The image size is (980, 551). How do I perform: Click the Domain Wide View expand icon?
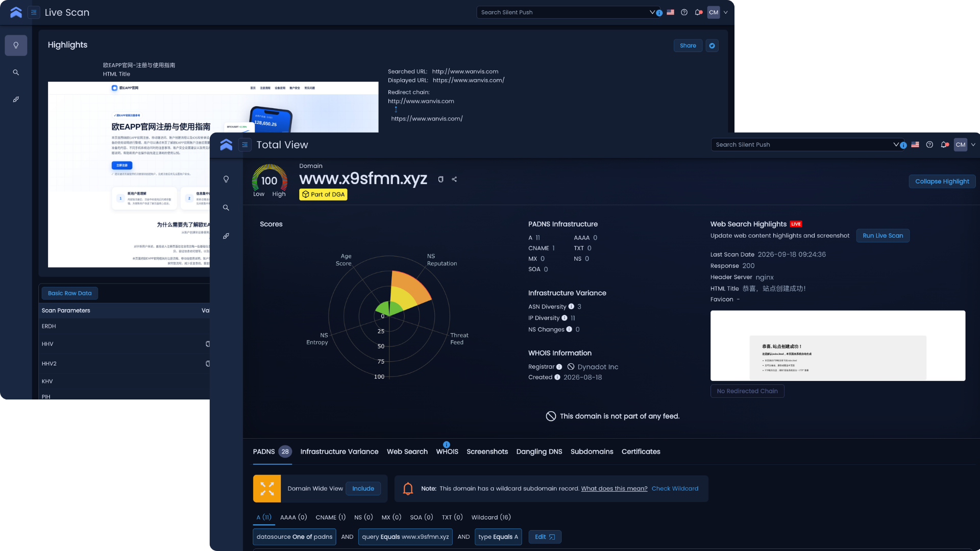click(x=267, y=489)
